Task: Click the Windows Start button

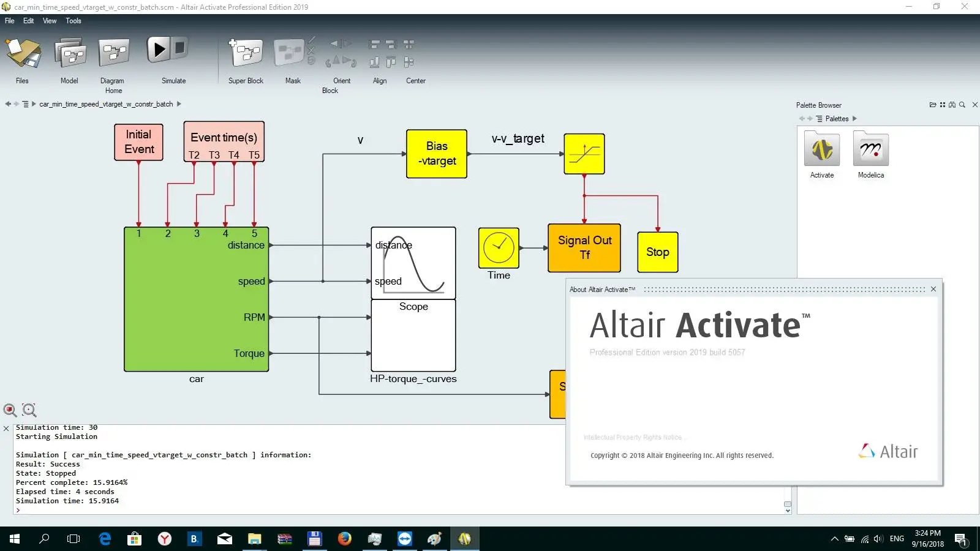Action: [15, 539]
